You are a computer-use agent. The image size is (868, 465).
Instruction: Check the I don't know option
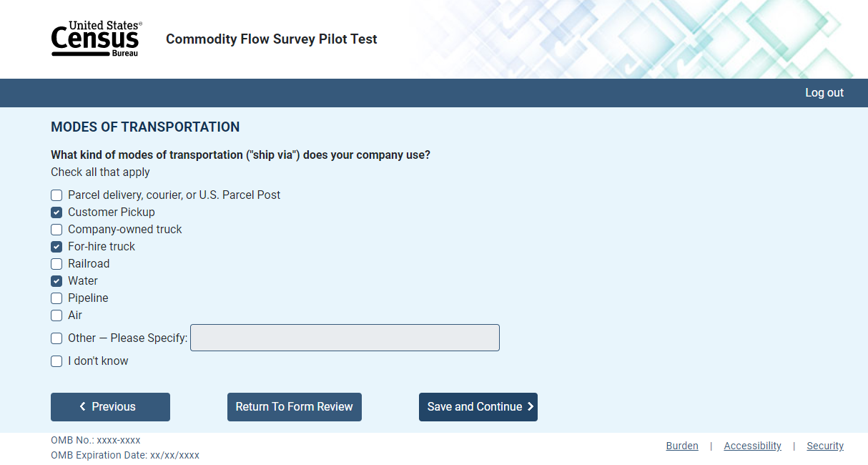pos(56,361)
